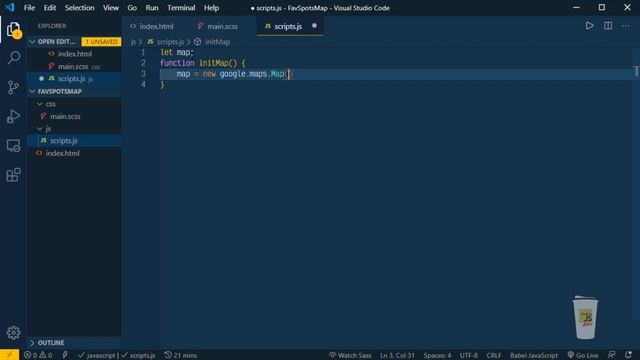Click the 21 mins time tracker
This screenshot has height=360, width=640.
pos(181,355)
